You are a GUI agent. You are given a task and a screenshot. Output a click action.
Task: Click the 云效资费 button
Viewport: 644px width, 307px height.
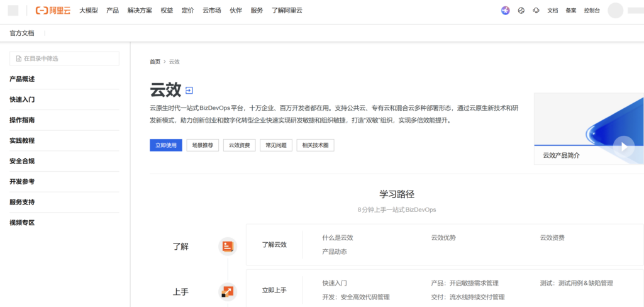pos(240,145)
